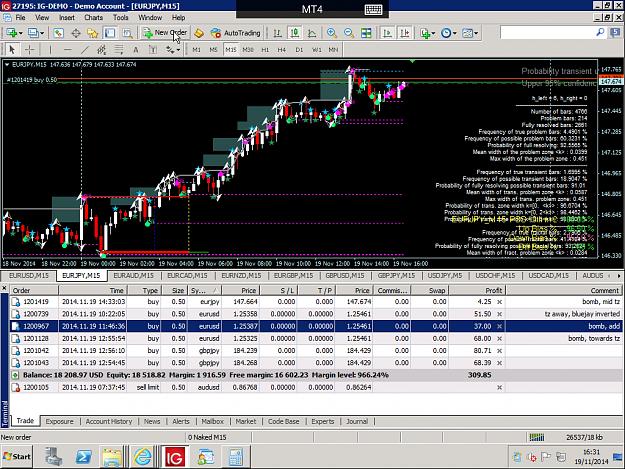Open the Periods clock dropdown
This screenshot has height=469, width=625.
449,33
